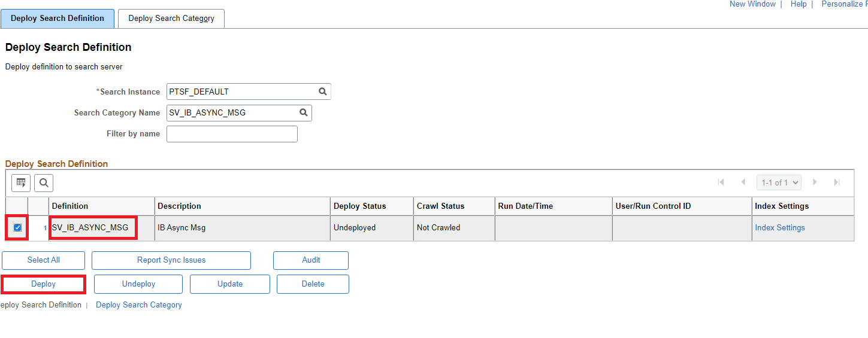This screenshot has height=338, width=868.
Task: Open the New Window link
Action: pos(752,4)
